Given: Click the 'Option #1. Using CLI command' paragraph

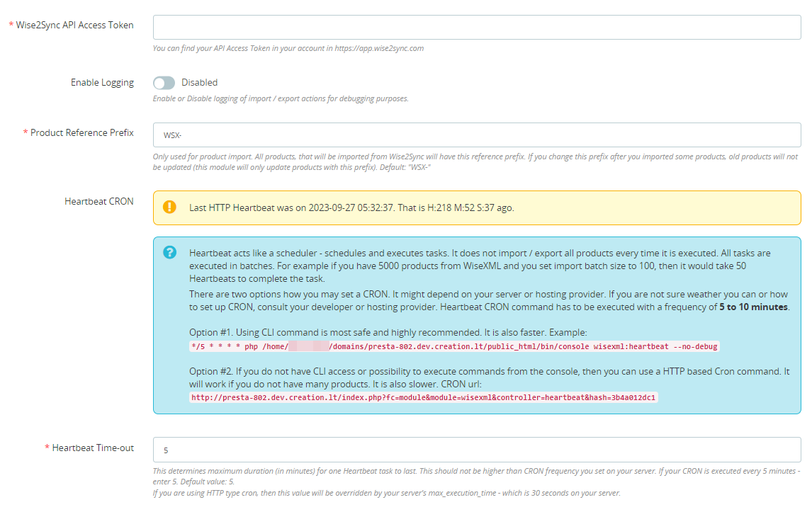Looking at the screenshot, I should tap(388, 332).
